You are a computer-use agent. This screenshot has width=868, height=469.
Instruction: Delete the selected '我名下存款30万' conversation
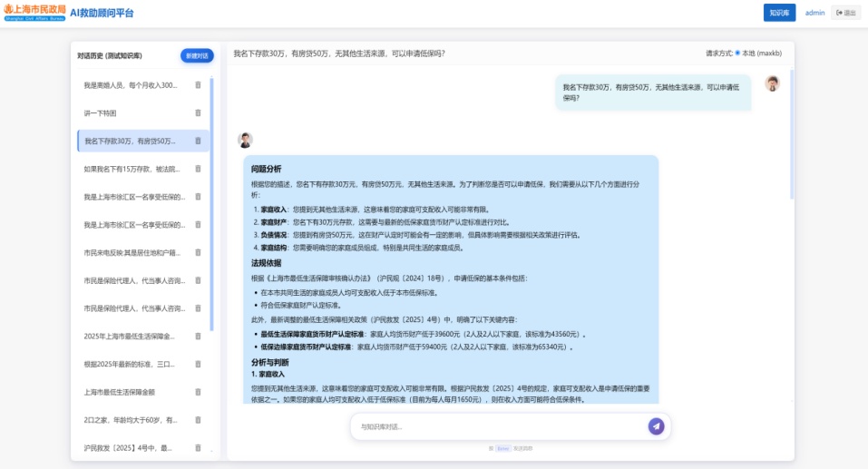[x=198, y=141]
